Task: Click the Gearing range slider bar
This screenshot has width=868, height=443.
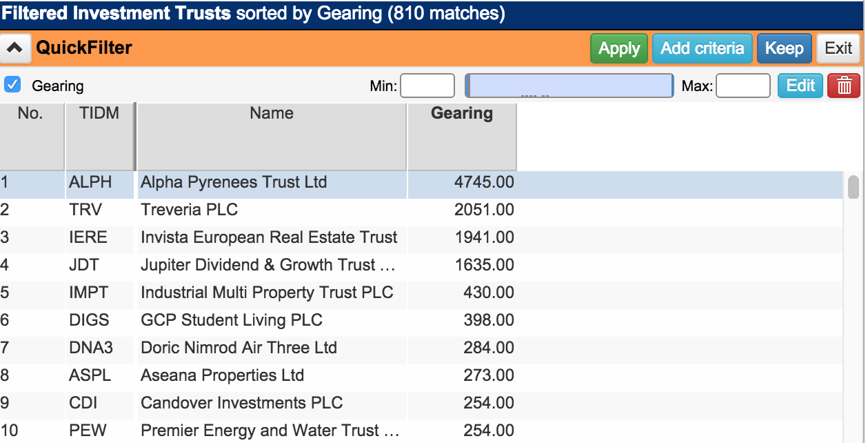Action: point(569,86)
